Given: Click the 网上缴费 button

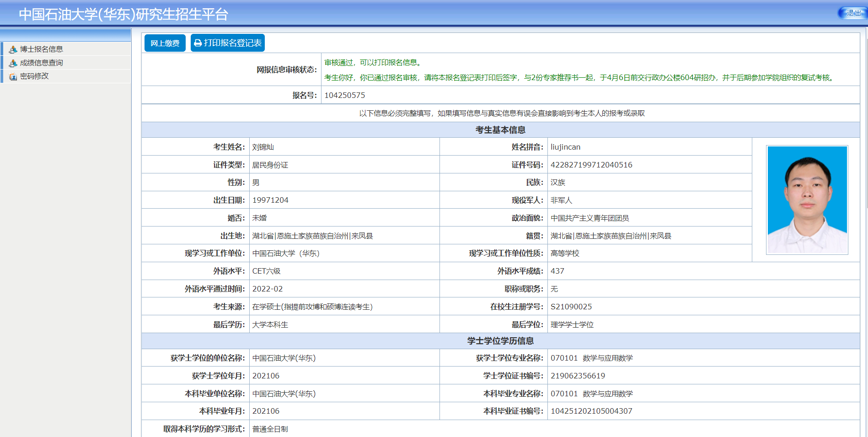Looking at the screenshot, I should coord(165,43).
